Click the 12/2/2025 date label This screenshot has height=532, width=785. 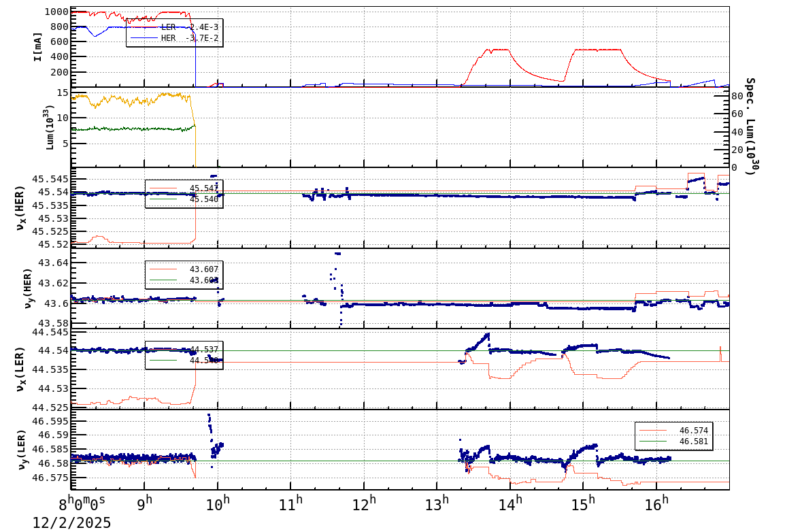(x=72, y=522)
